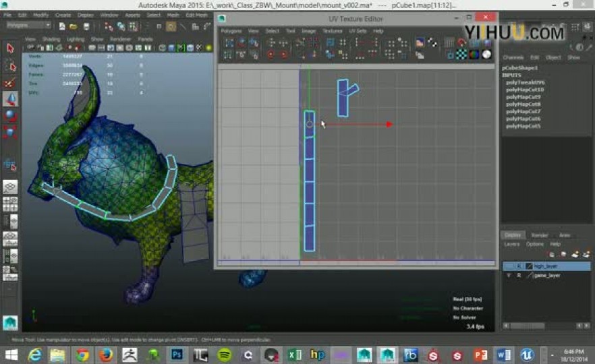Click the perspective layout icon in left panel
Image resolution: width=595 pixels, height=364 pixels.
tap(10, 187)
